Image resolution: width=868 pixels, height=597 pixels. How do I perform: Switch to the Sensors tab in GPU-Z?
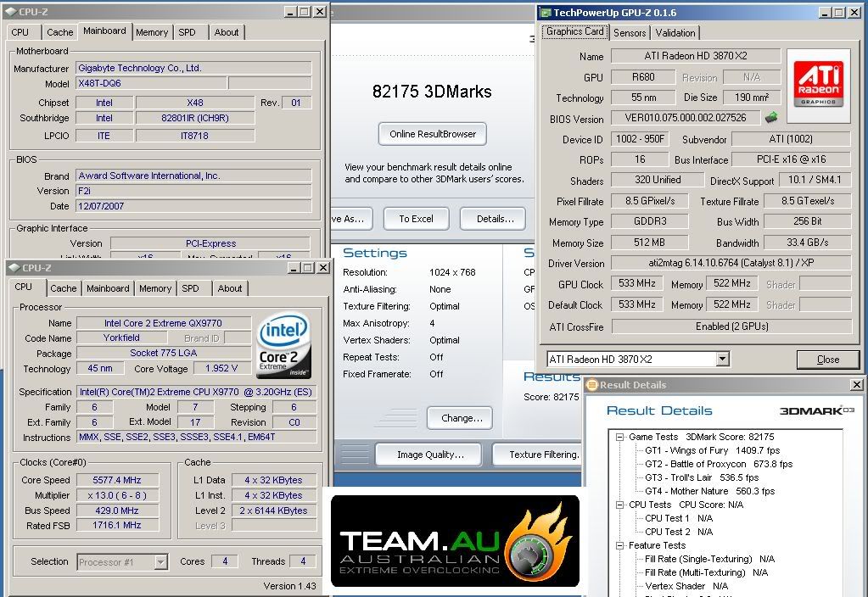[630, 33]
